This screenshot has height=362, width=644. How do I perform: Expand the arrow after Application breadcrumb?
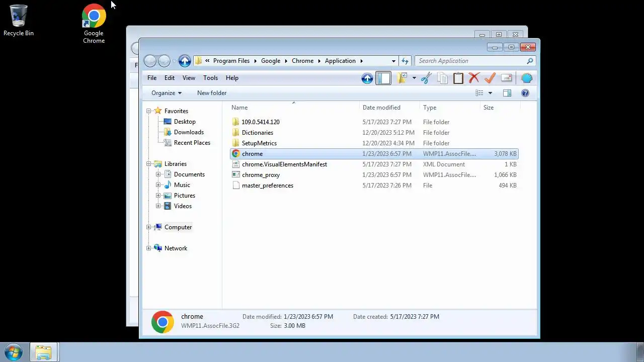[x=361, y=61]
